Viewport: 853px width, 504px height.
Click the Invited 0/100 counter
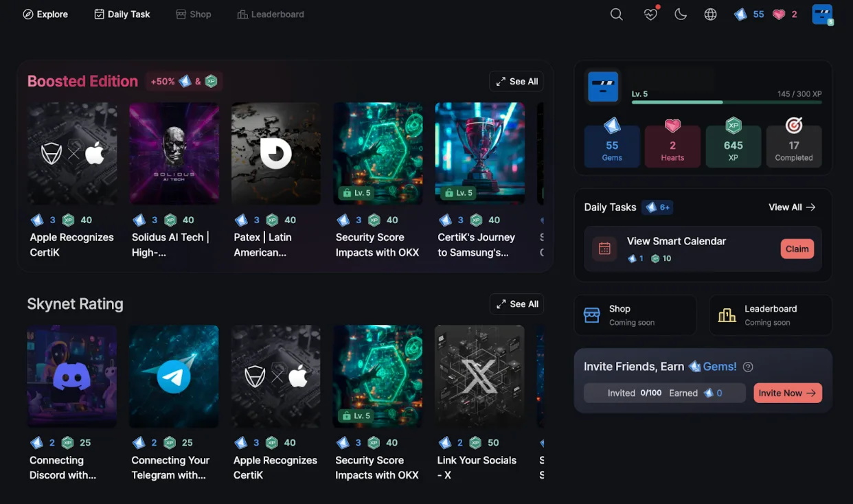pyautogui.click(x=635, y=393)
